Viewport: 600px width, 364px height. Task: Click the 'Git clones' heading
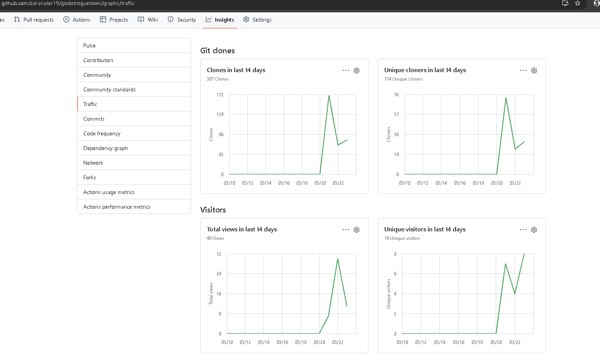point(218,51)
